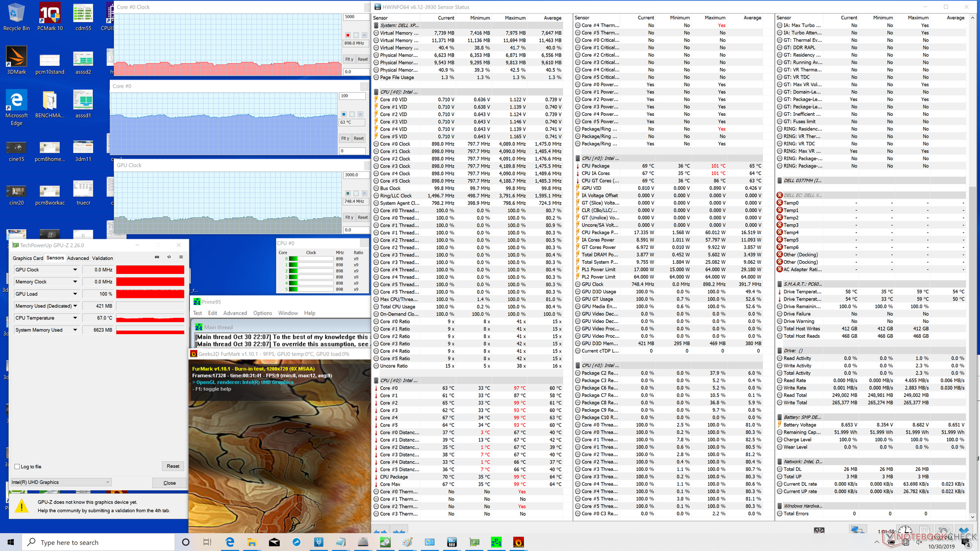Switch to HWiNFO via taskbar icon
980x551 pixels.
[x=452, y=542]
